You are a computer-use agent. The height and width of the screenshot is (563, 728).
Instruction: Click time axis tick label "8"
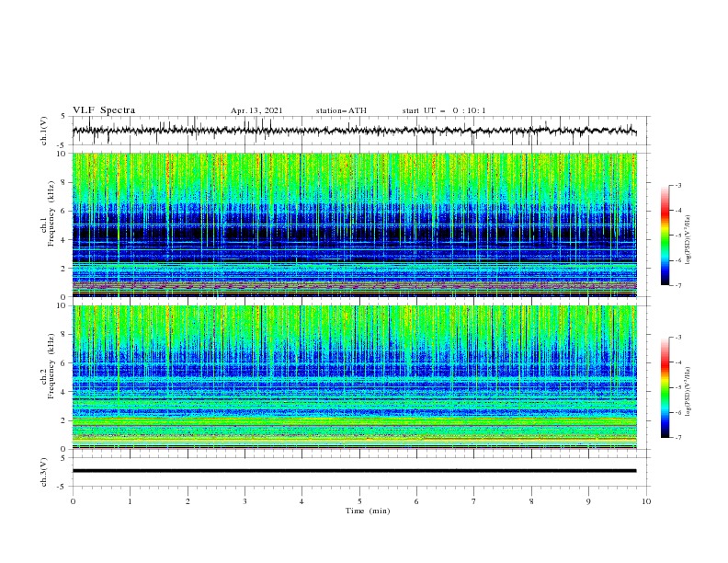[531, 501]
